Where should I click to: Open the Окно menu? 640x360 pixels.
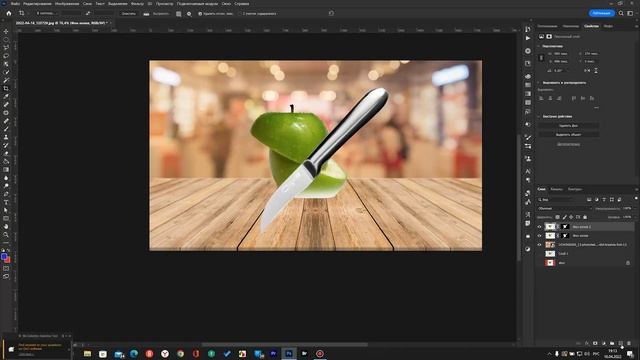pos(226,4)
